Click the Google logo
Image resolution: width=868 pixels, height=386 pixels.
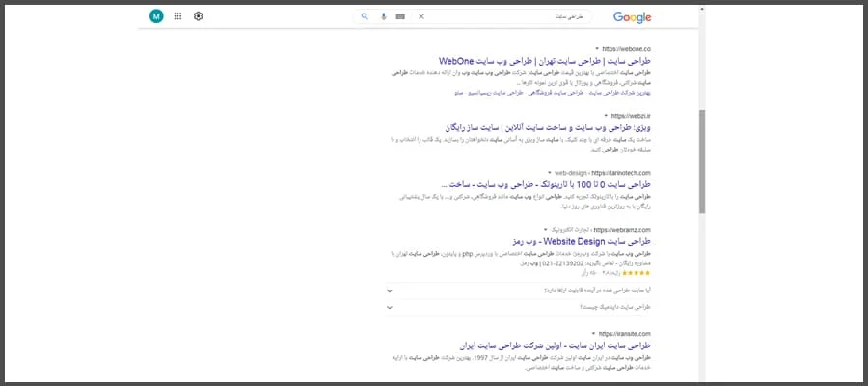pyautogui.click(x=632, y=17)
